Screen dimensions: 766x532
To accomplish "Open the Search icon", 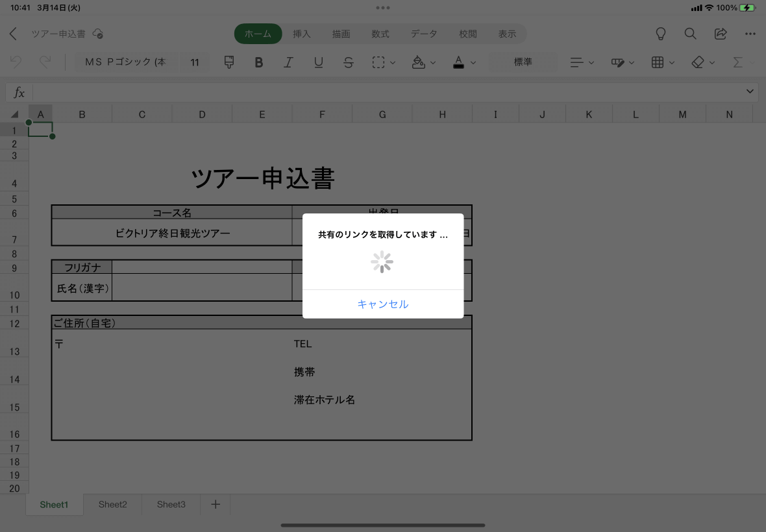I will pyautogui.click(x=690, y=34).
